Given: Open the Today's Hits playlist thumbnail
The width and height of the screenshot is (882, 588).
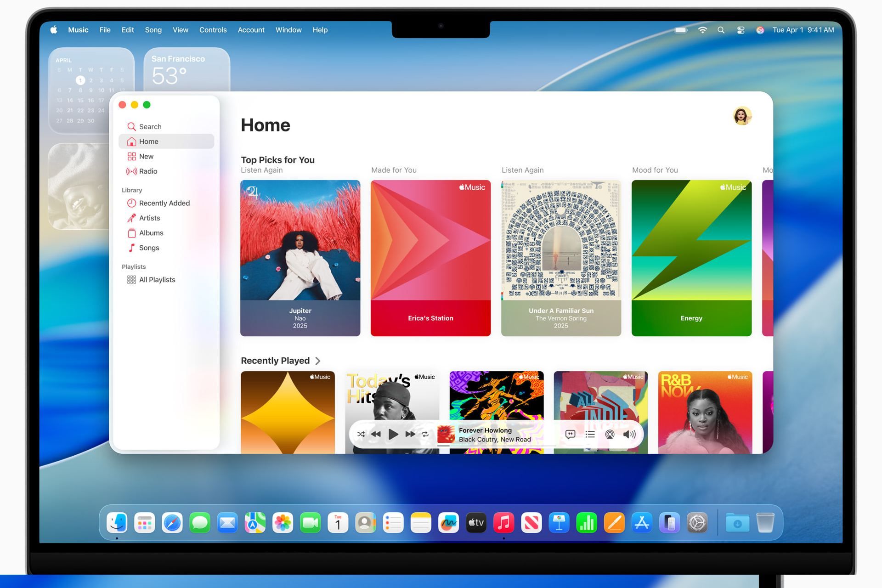Looking at the screenshot, I should click(392, 395).
